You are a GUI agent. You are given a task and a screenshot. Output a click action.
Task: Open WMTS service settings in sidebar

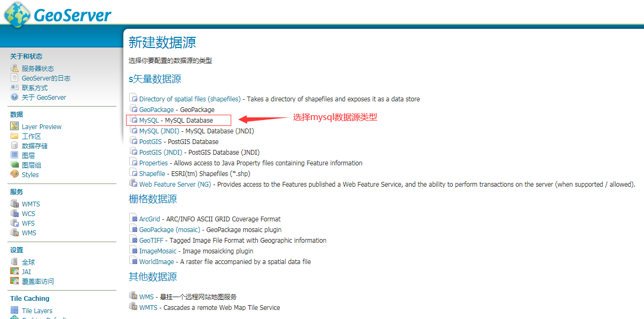[31, 204]
